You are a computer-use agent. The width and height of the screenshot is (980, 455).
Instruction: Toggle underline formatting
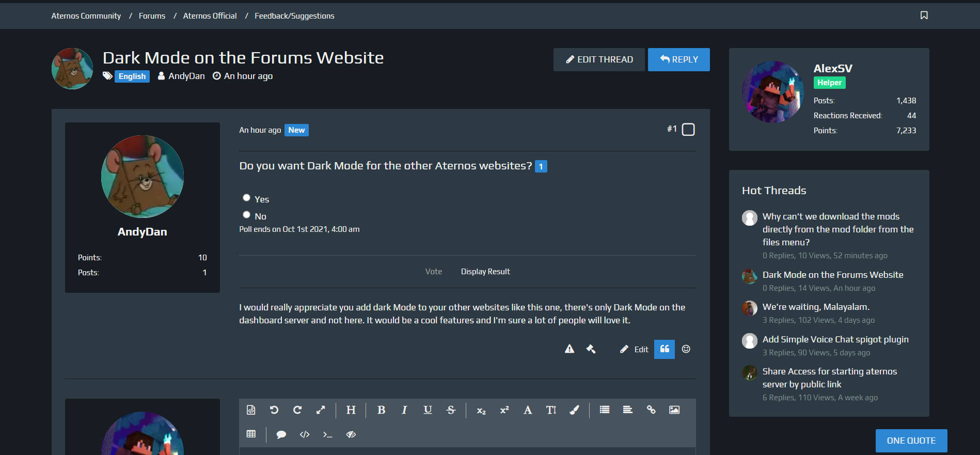(x=428, y=410)
